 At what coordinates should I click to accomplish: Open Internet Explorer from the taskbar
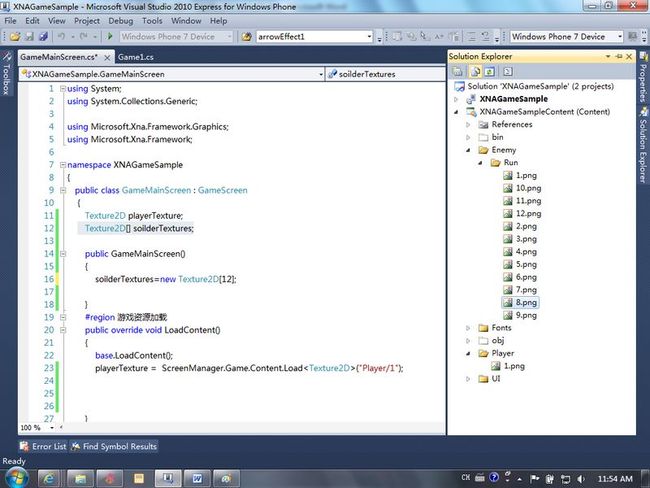(49, 478)
